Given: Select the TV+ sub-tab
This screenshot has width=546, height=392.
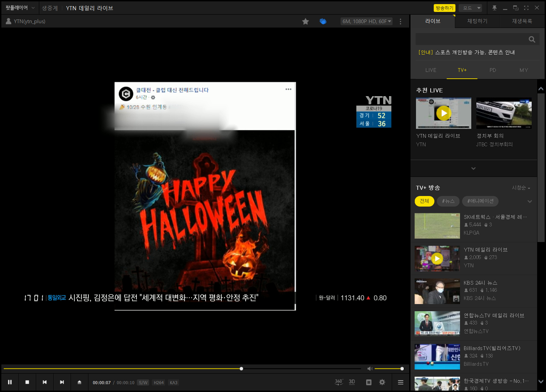Looking at the screenshot, I should [462, 70].
